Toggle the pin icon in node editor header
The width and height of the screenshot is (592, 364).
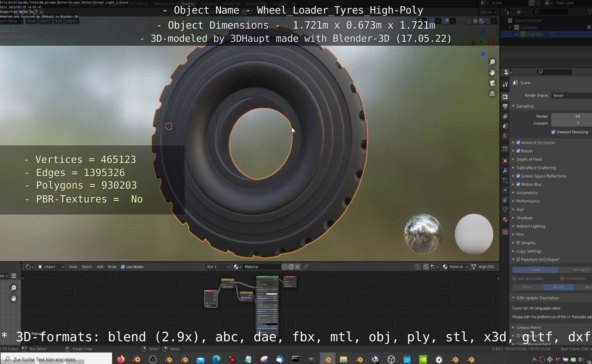[306, 267]
